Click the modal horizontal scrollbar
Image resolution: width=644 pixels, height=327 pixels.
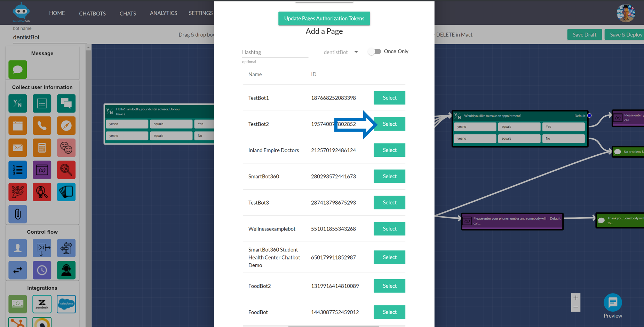click(333, 326)
